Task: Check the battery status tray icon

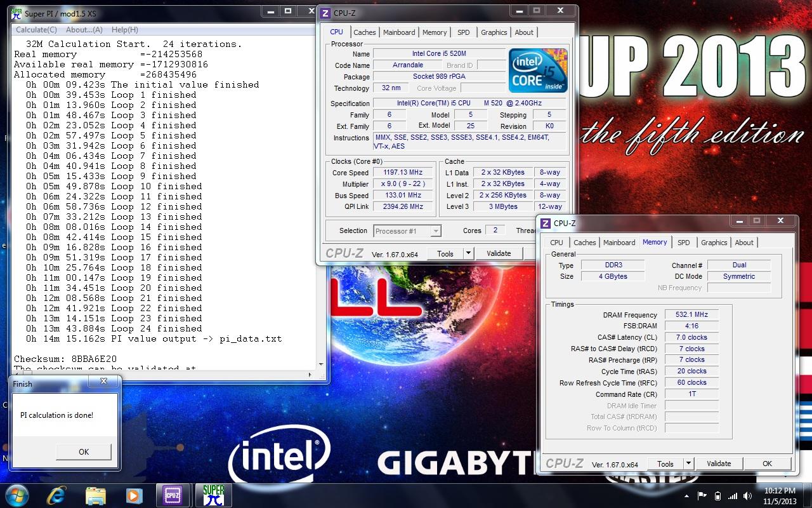Action: [x=717, y=496]
